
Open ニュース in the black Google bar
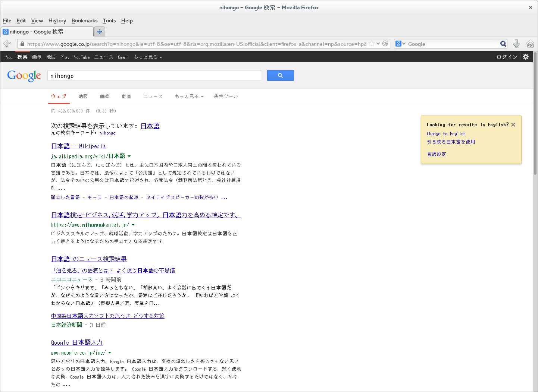pos(104,57)
